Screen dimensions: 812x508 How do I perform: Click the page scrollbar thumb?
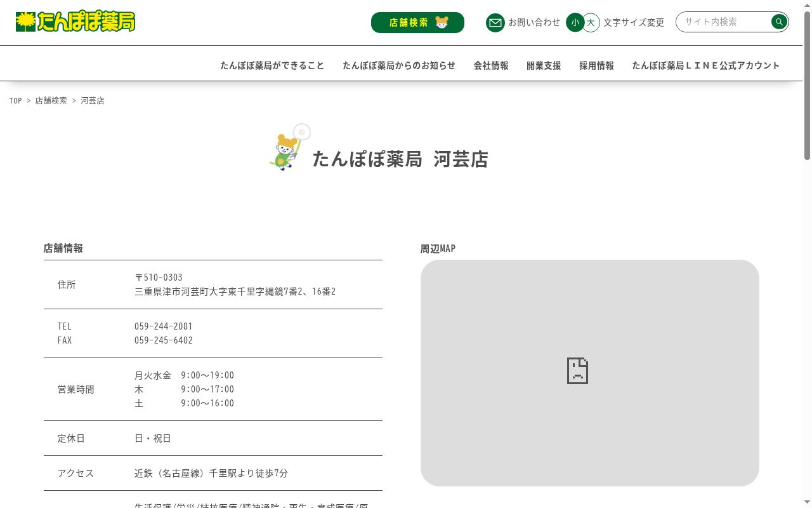click(807, 86)
